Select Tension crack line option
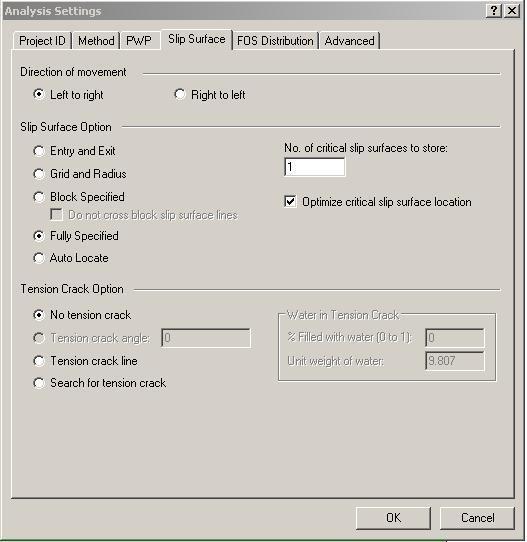 (85, 361)
